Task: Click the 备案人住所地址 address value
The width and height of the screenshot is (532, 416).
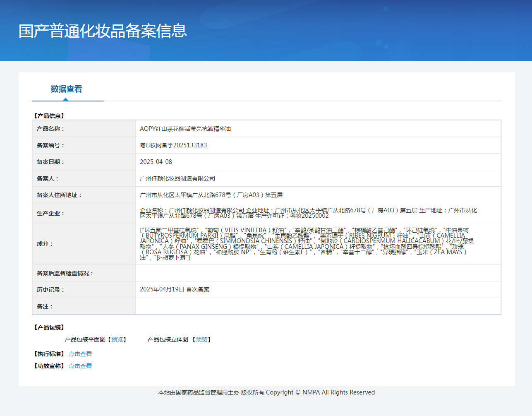Action: tap(211, 195)
